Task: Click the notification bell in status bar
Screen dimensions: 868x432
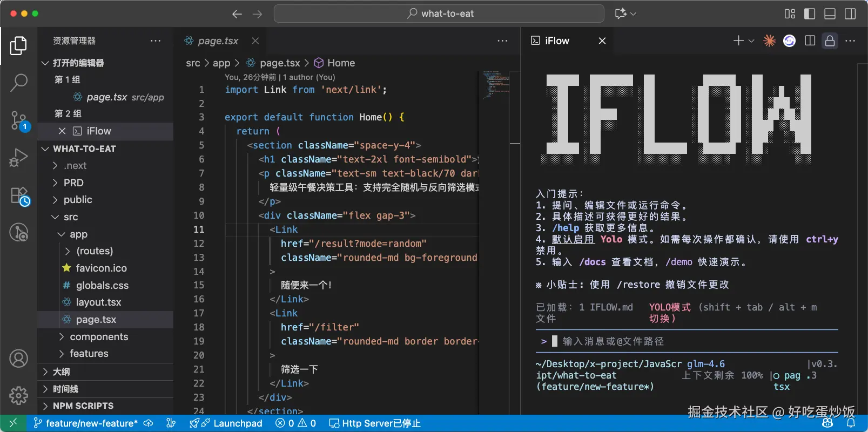Action: (851, 423)
